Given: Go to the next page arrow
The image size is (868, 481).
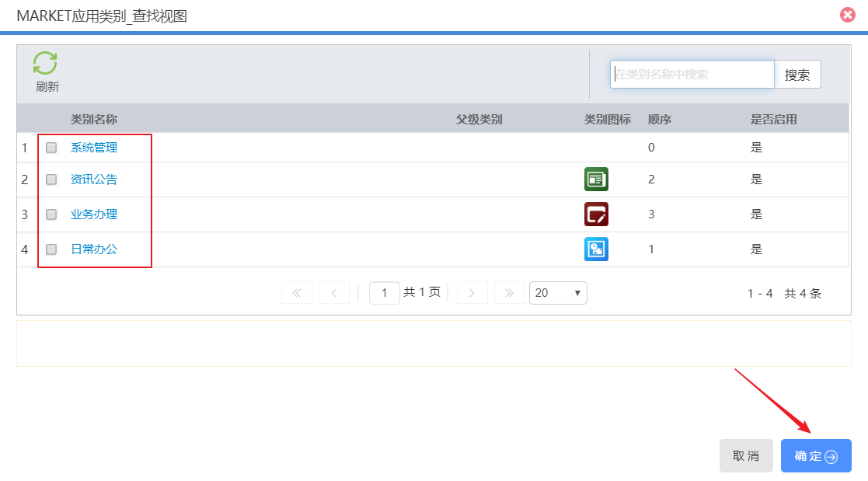Looking at the screenshot, I should [472, 293].
